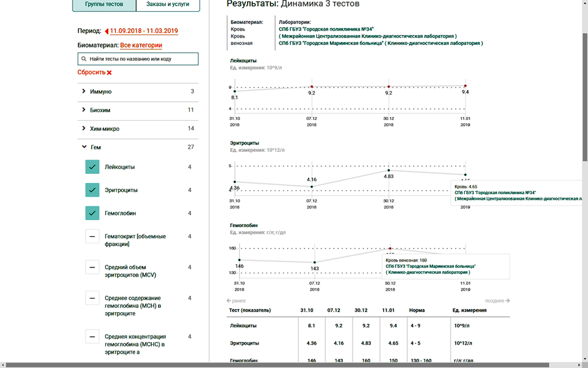Click the 143 point on Гемоглобин chart
This screenshot has height=368, width=588.
(314, 262)
